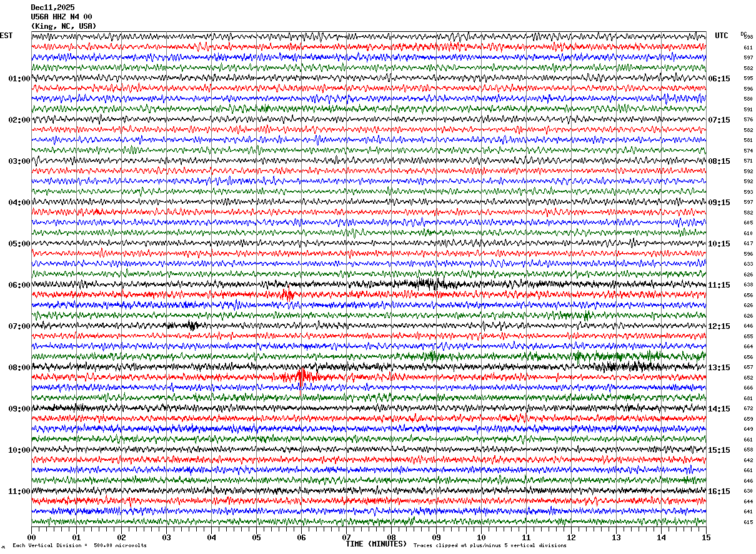Click the 09:15 UTC time label
756x554 pixels.
(719, 203)
